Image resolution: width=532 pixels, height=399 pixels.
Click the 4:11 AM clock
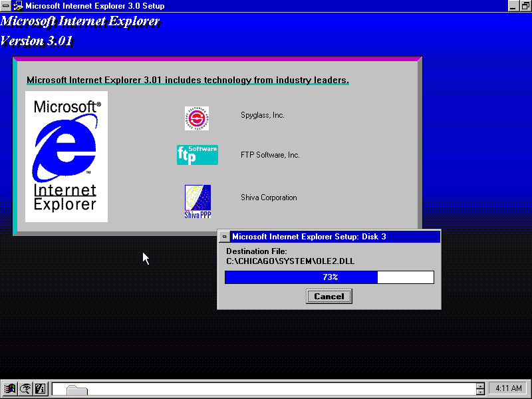coord(509,388)
